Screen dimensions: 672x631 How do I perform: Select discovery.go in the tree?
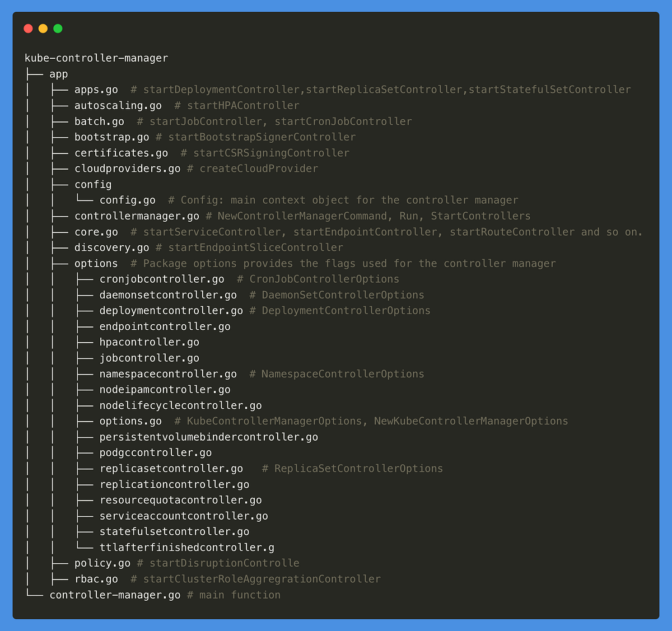click(111, 247)
